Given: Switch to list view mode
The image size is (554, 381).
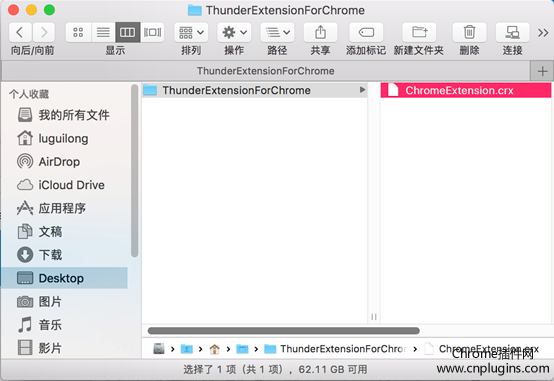Looking at the screenshot, I should 103,33.
